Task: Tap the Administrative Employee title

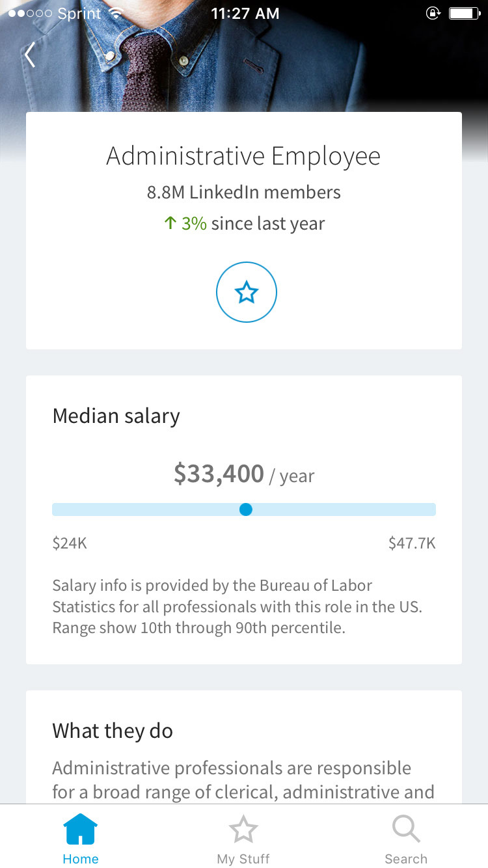Action: tap(243, 156)
